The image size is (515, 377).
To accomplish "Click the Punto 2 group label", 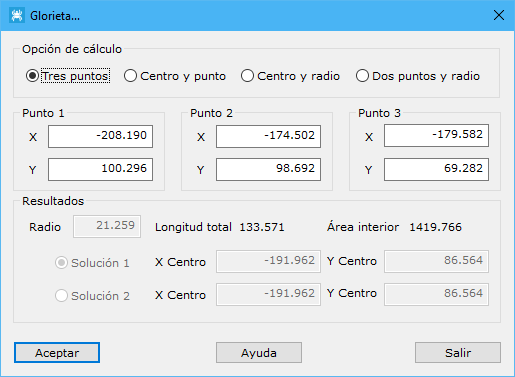I will [x=211, y=113].
